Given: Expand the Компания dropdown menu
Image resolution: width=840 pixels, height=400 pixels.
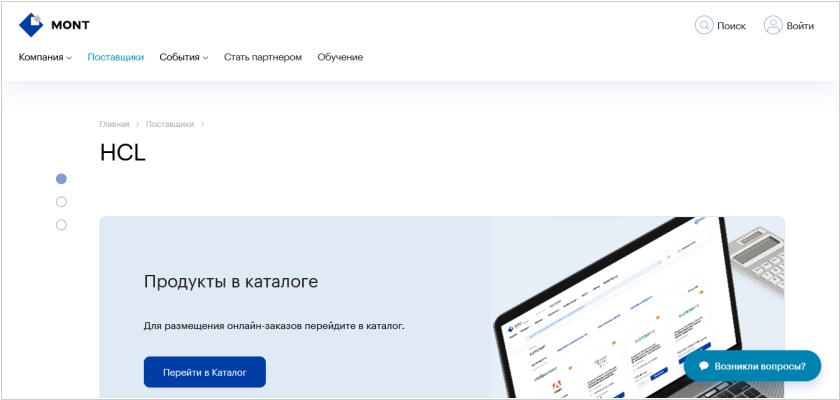Looking at the screenshot, I should coord(46,57).
